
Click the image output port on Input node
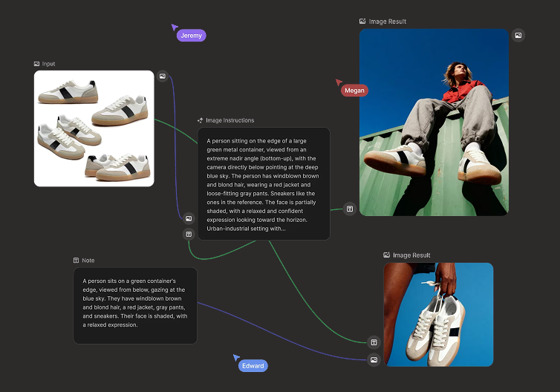point(163,76)
